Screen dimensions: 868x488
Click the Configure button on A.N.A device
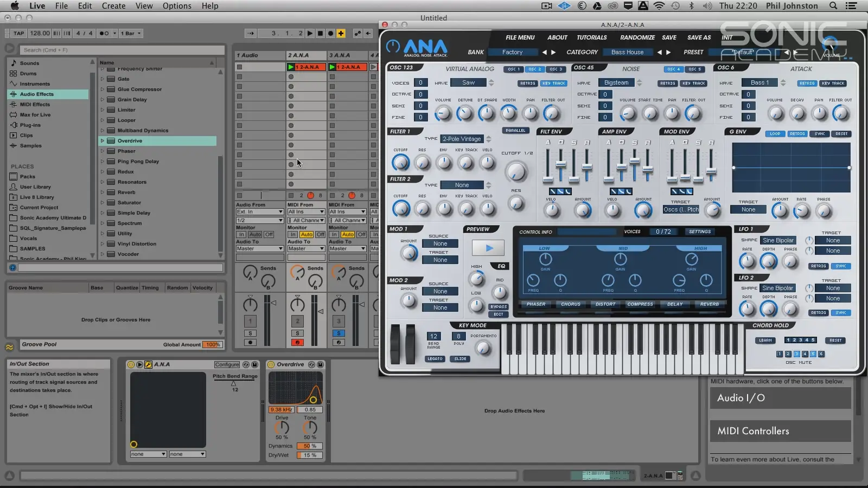pos(227,364)
